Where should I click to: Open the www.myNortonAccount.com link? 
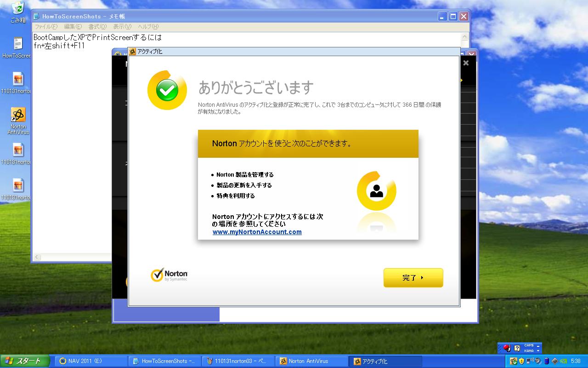[x=257, y=232]
